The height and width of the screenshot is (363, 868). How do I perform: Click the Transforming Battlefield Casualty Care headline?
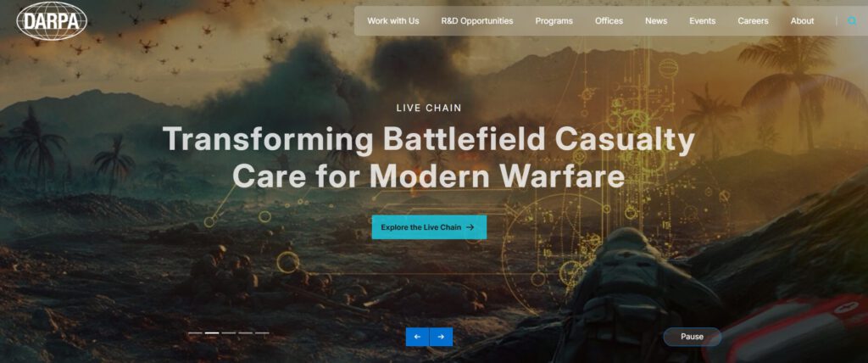[428, 157]
